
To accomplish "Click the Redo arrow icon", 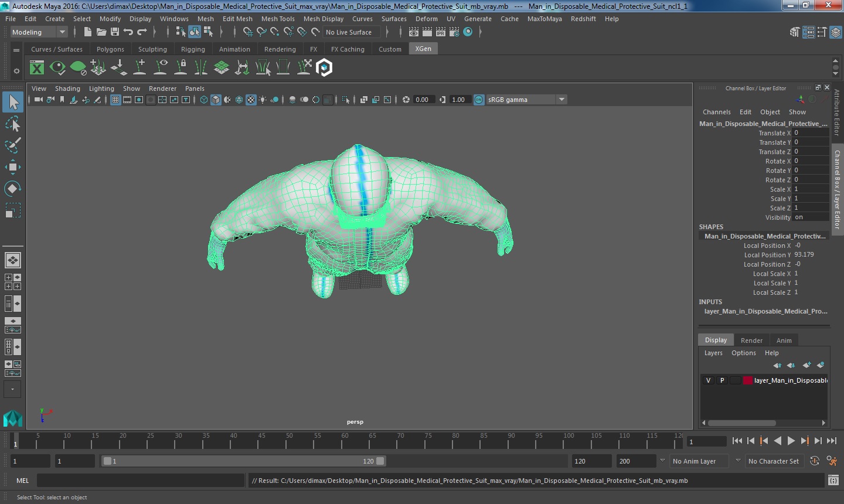I will [142, 32].
